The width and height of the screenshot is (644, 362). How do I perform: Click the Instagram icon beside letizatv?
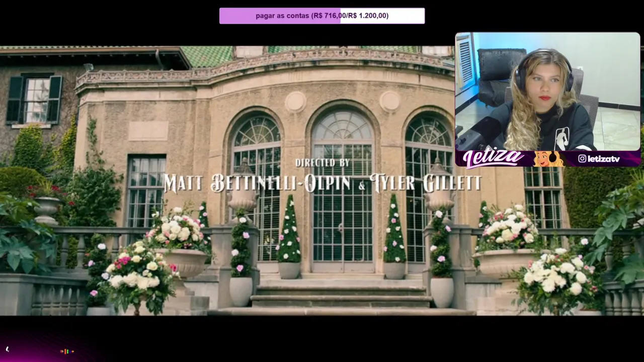pos(582,159)
